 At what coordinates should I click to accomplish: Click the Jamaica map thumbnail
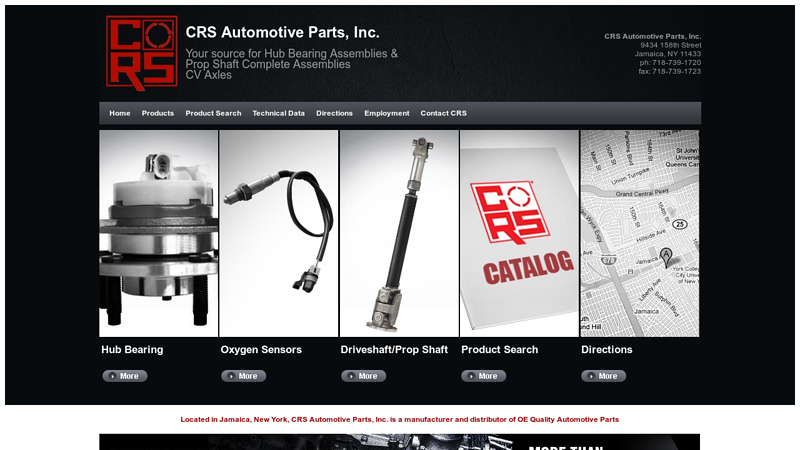coord(640,233)
